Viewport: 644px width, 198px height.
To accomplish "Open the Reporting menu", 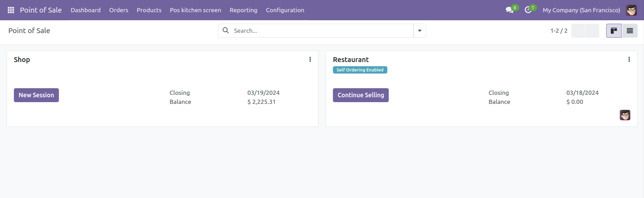I will tap(243, 10).
